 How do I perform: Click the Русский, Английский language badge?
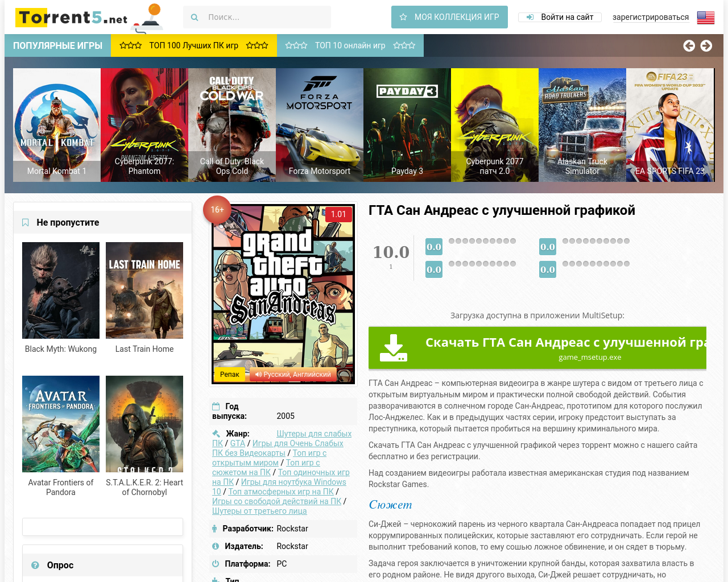pos(293,375)
